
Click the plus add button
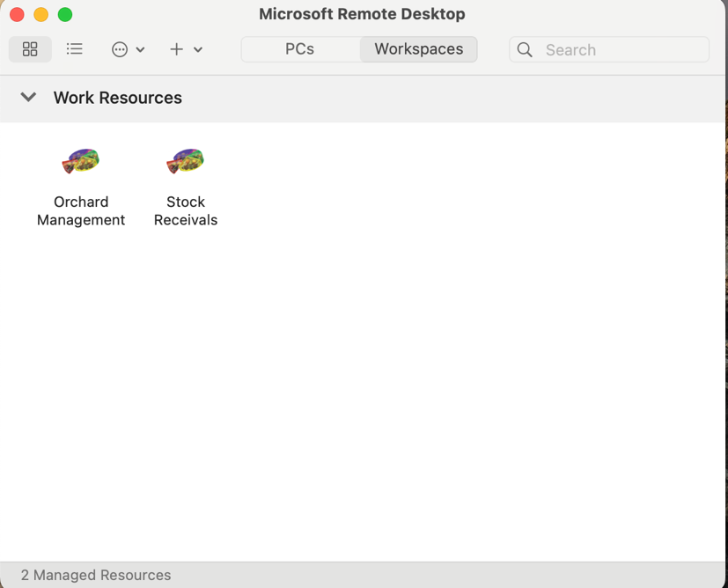point(176,49)
